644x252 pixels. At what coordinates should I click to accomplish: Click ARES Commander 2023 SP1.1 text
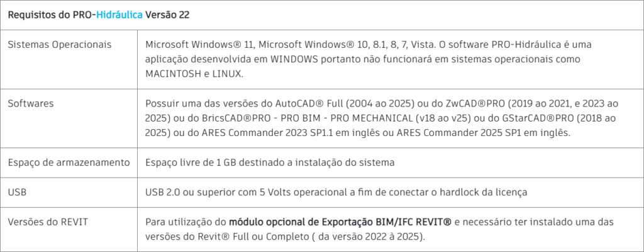click(x=263, y=133)
